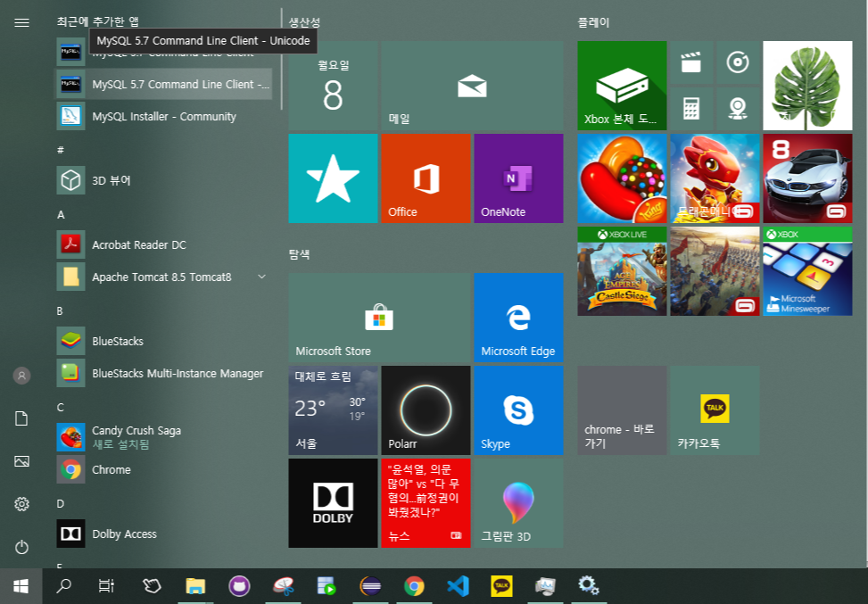
Task: Click the 탐색 group header
Action: click(x=299, y=254)
